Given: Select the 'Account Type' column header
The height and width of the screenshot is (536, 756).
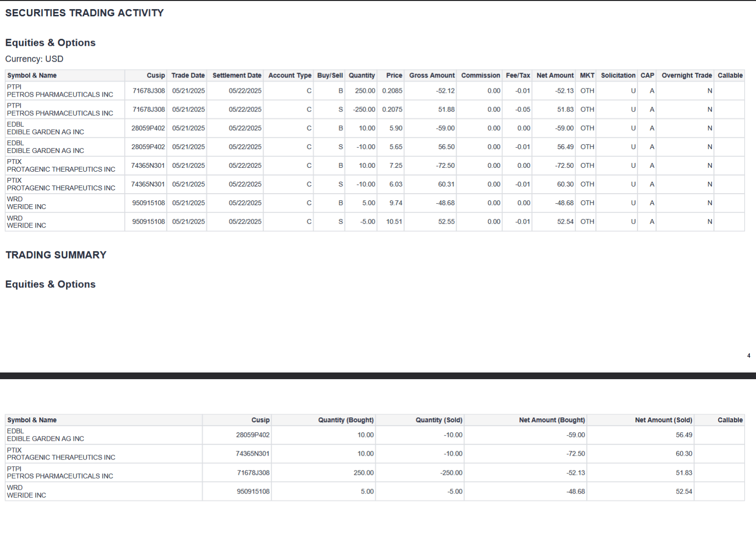Looking at the screenshot, I should click(290, 76).
